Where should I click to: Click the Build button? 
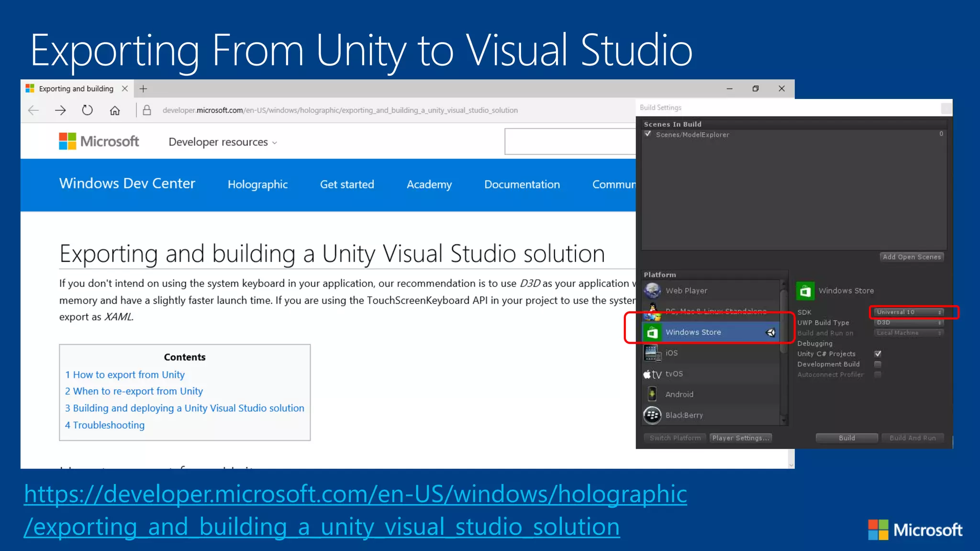tap(846, 438)
